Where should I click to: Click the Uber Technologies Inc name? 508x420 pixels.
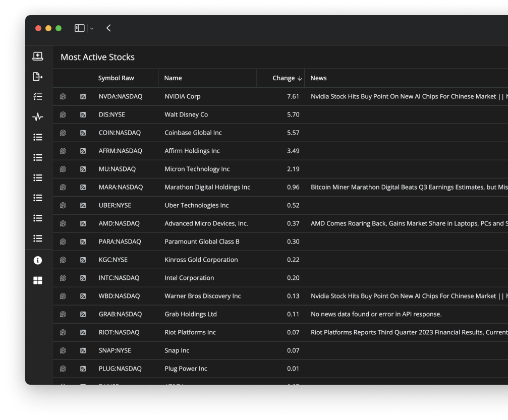(197, 205)
